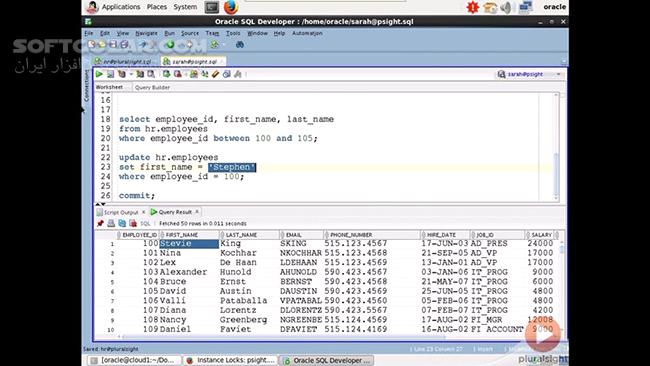Open the Automation menu

tap(307, 33)
